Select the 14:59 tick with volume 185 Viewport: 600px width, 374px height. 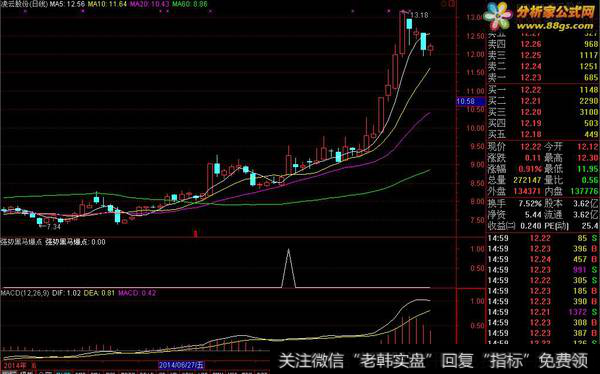click(543, 291)
